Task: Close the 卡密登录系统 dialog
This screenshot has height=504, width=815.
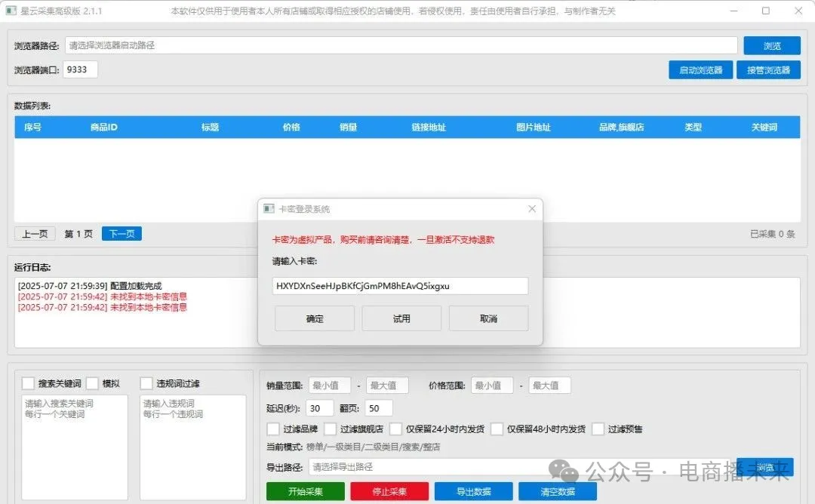Action: coord(531,209)
